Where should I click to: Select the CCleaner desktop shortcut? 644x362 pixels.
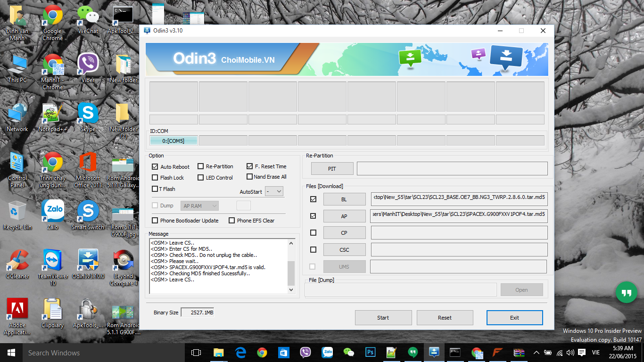point(17,265)
